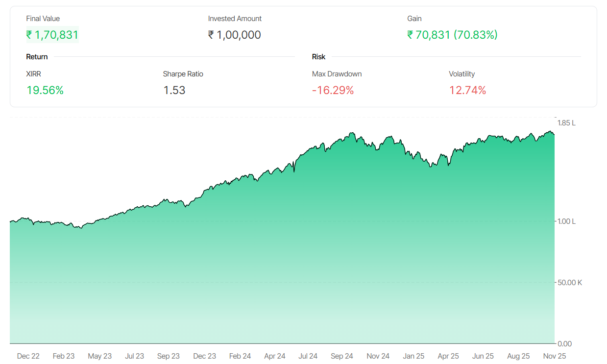Click the Jul 24 x-axis label
Screen dimensions: 607x364
click(308, 356)
